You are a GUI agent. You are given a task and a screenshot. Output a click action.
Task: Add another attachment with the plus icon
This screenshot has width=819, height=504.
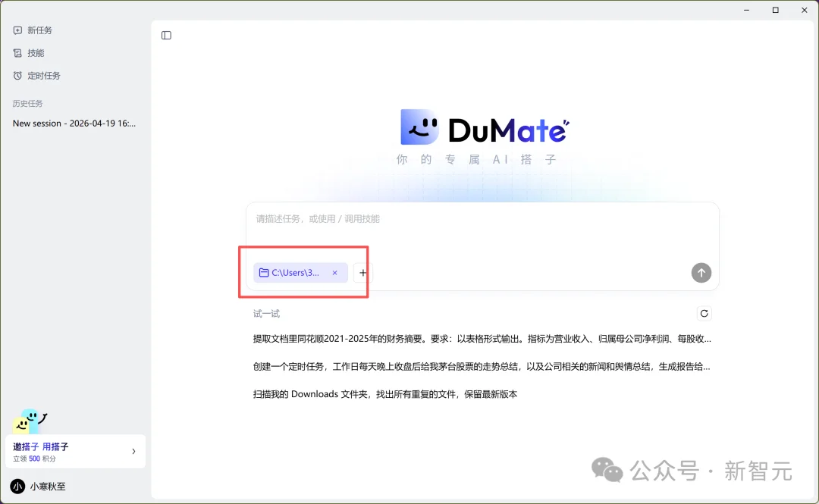[x=362, y=273]
